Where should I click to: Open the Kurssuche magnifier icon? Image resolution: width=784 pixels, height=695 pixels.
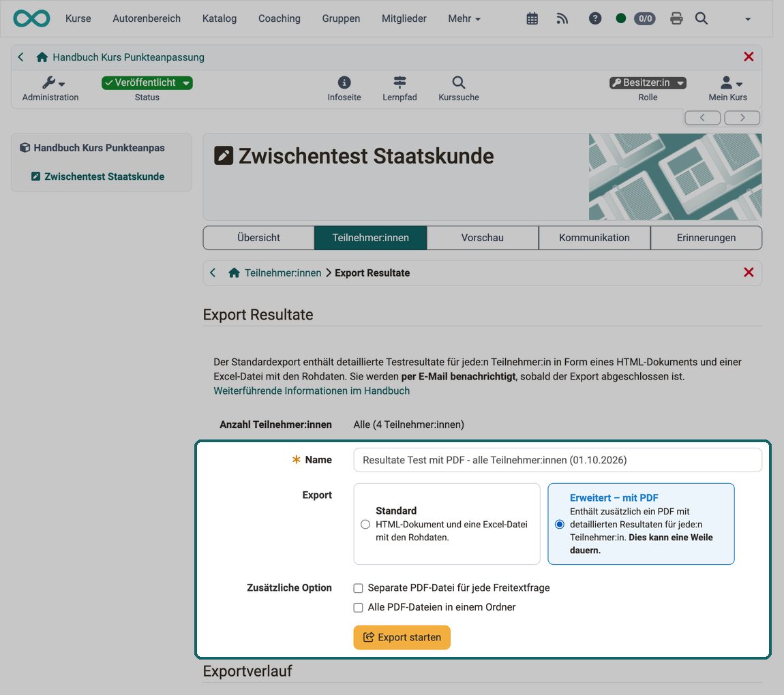(459, 82)
